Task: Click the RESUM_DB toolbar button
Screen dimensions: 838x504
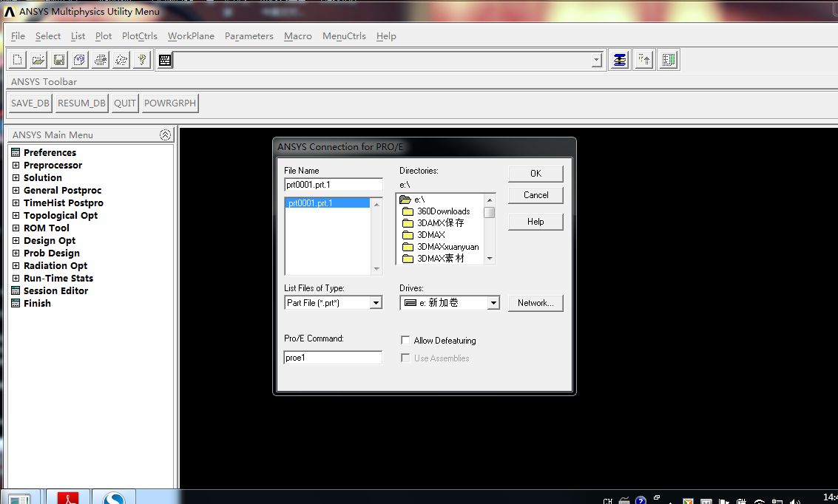Action: coord(82,103)
